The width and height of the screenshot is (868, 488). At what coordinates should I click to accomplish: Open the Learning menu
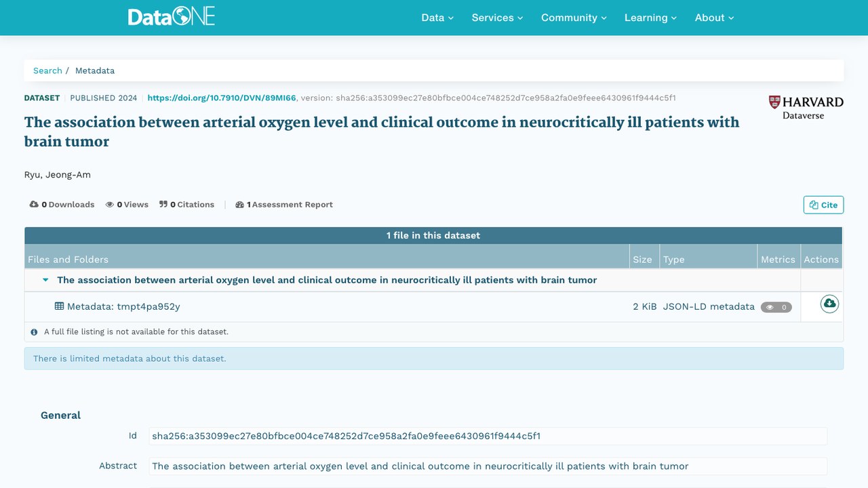pyautogui.click(x=650, y=18)
